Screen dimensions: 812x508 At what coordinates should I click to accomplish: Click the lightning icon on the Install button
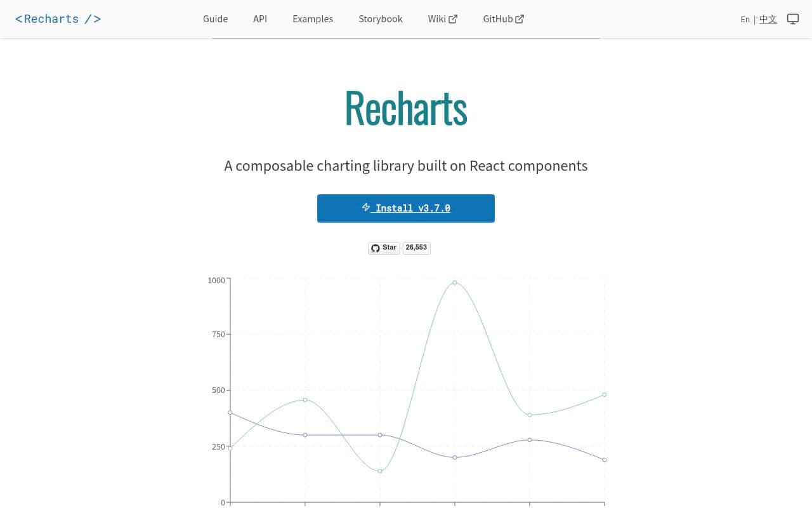click(x=366, y=207)
